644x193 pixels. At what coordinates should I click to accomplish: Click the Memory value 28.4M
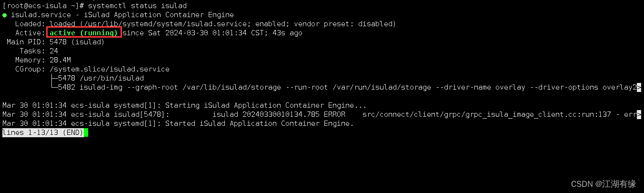60,60
